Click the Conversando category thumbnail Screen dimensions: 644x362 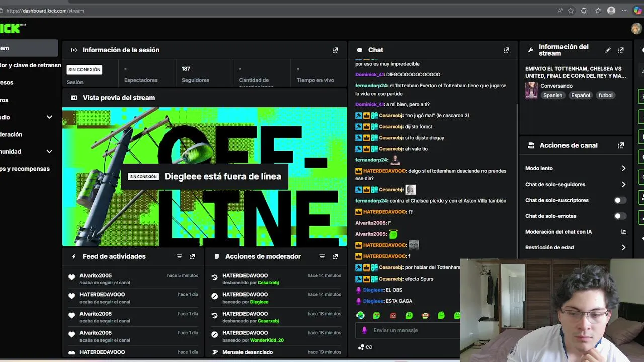tap(531, 90)
